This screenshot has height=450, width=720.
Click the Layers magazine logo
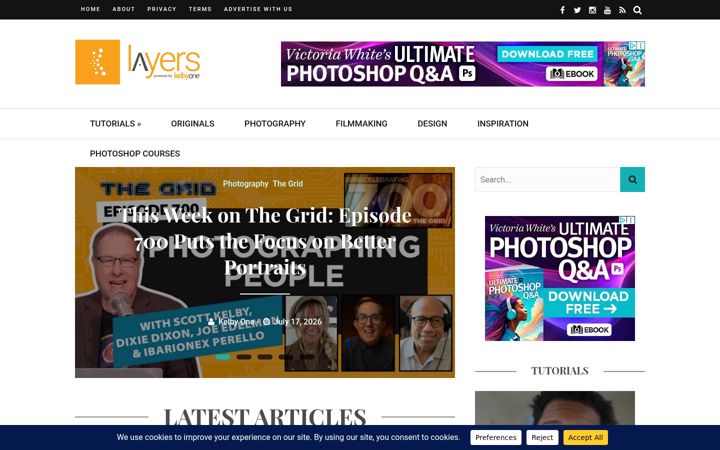(x=138, y=62)
